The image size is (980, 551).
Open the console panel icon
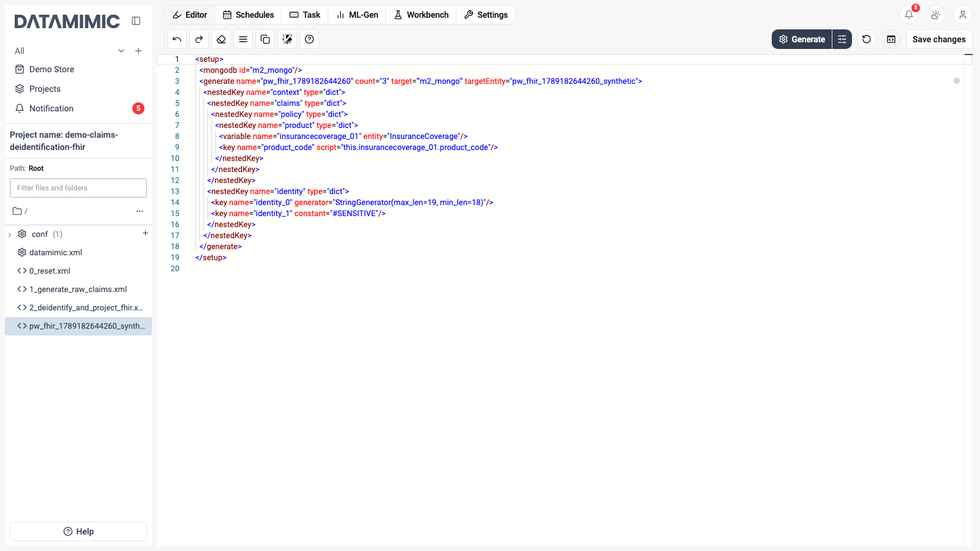pyautogui.click(x=891, y=39)
